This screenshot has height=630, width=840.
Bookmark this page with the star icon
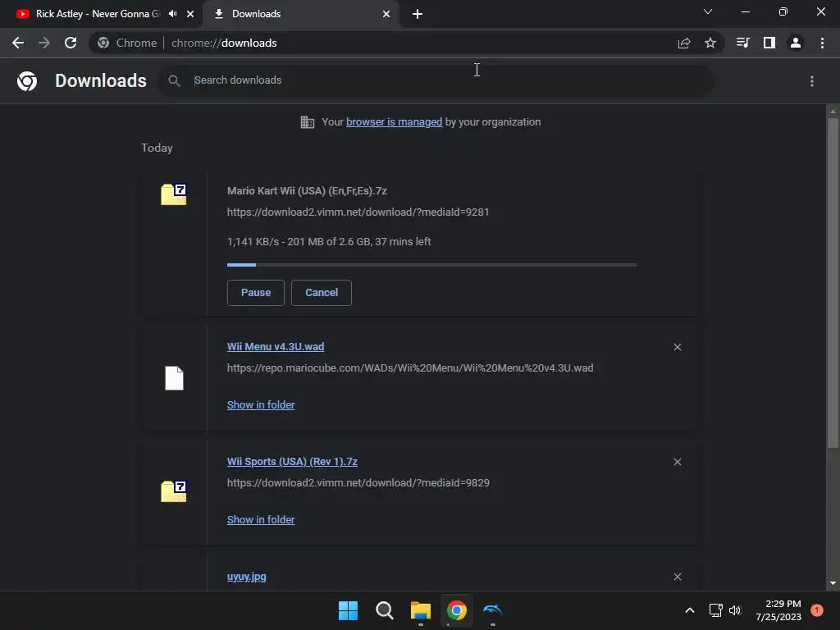(x=710, y=43)
